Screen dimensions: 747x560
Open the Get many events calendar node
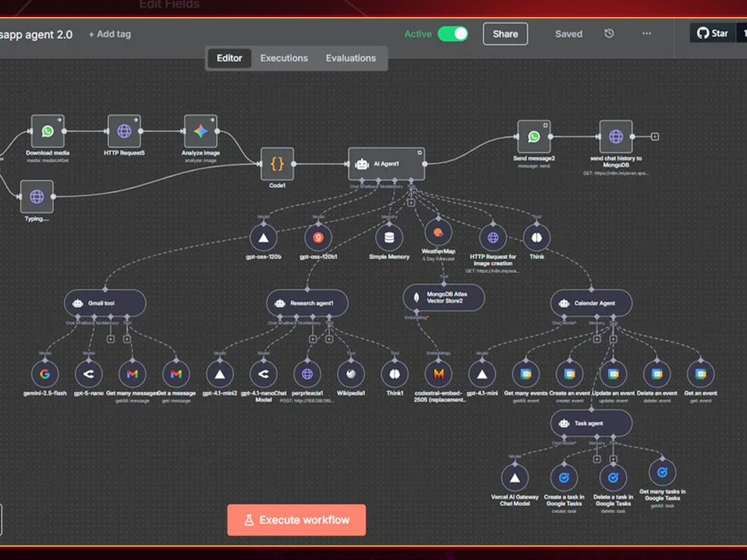[x=526, y=374]
